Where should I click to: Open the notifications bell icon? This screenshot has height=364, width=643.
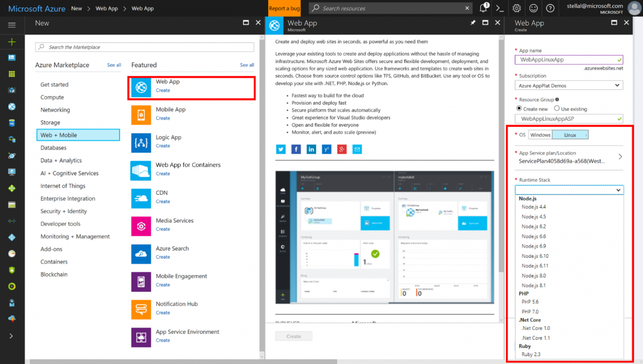(483, 8)
